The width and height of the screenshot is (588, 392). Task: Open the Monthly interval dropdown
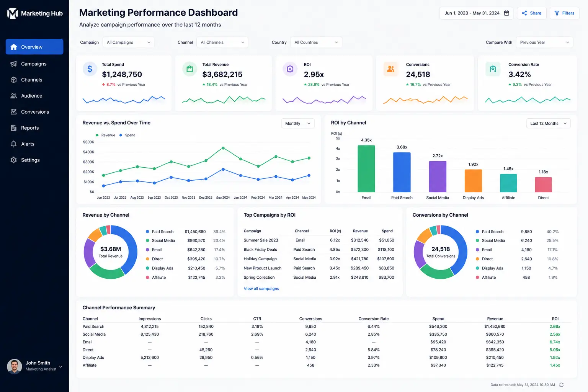pos(298,123)
